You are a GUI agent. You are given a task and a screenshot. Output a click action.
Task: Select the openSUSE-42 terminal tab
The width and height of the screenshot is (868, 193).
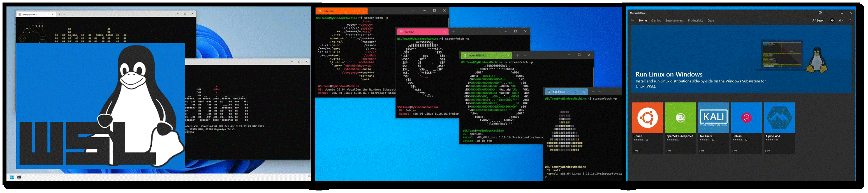(x=487, y=55)
